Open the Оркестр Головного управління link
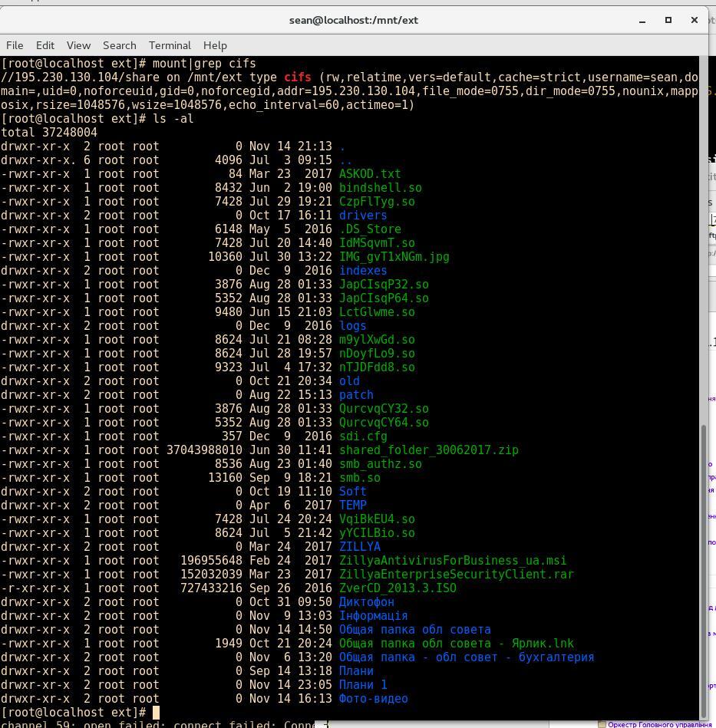Screen dimensions: 716x728 pos(660,724)
